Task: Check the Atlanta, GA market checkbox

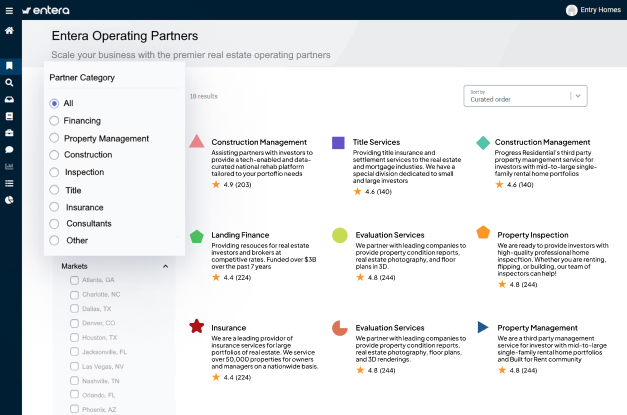Action: click(x=75, y=280)
